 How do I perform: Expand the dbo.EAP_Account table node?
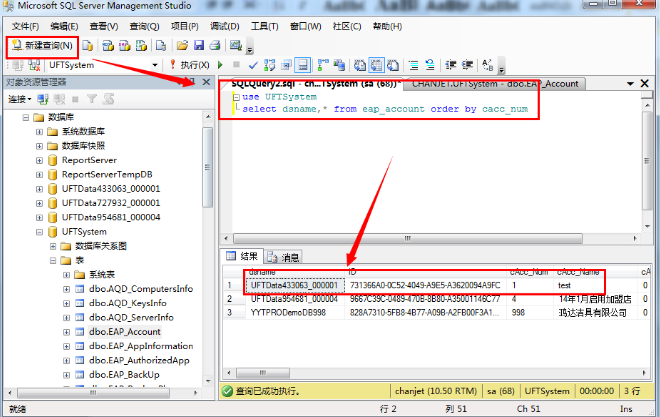[x=66, y=332]
